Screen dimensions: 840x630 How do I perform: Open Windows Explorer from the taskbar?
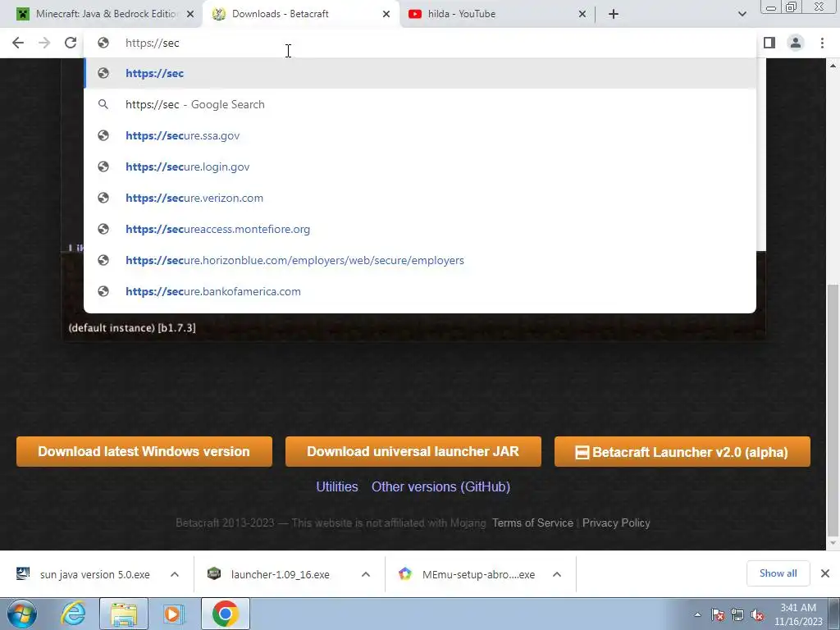(x=124, y=614)
